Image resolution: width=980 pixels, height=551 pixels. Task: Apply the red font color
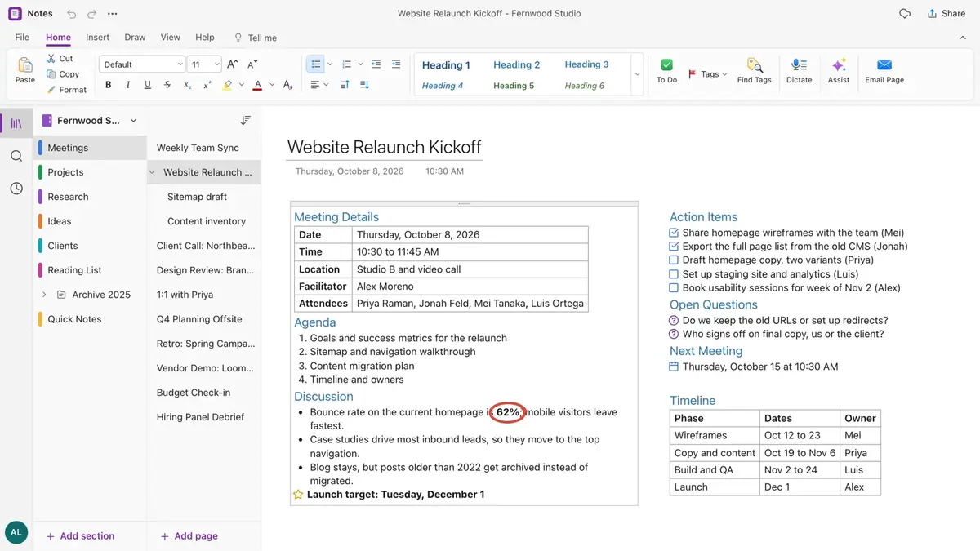[x=258, y=85]
